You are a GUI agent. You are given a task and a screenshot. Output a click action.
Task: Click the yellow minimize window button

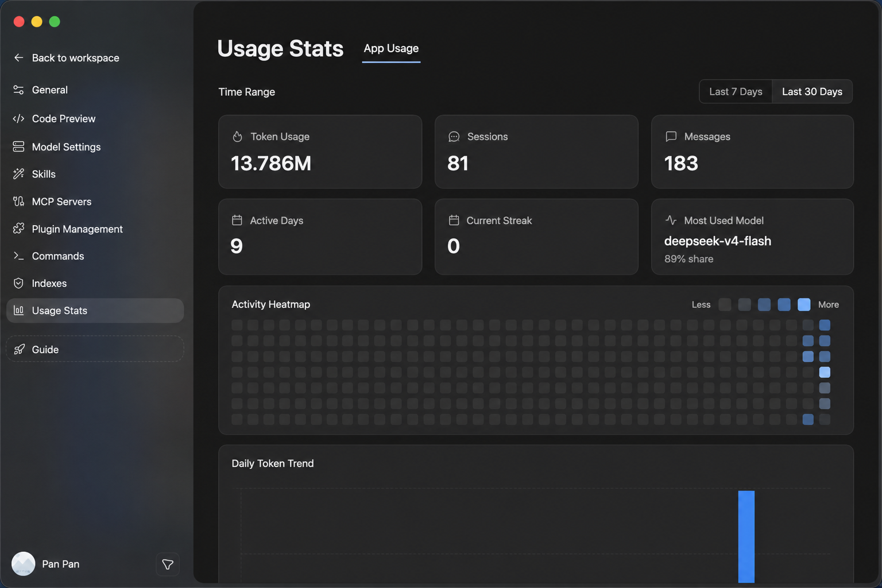tap(37, 22)
